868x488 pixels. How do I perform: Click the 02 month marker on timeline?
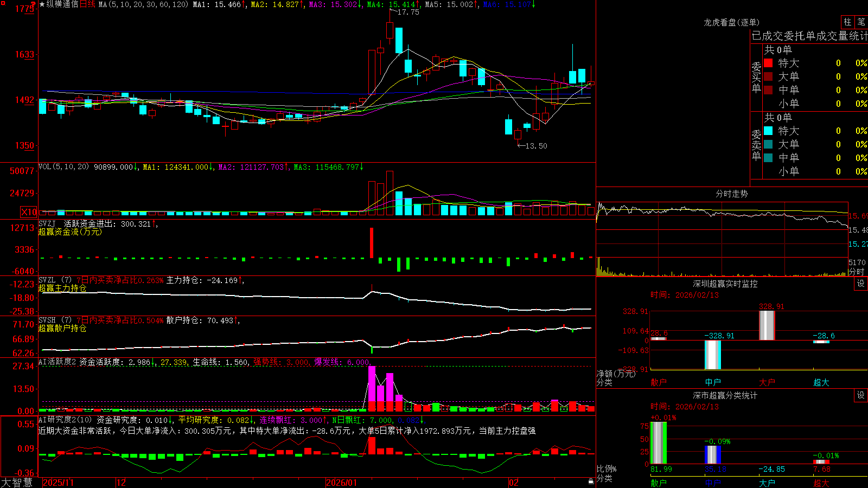coord(514,483)
